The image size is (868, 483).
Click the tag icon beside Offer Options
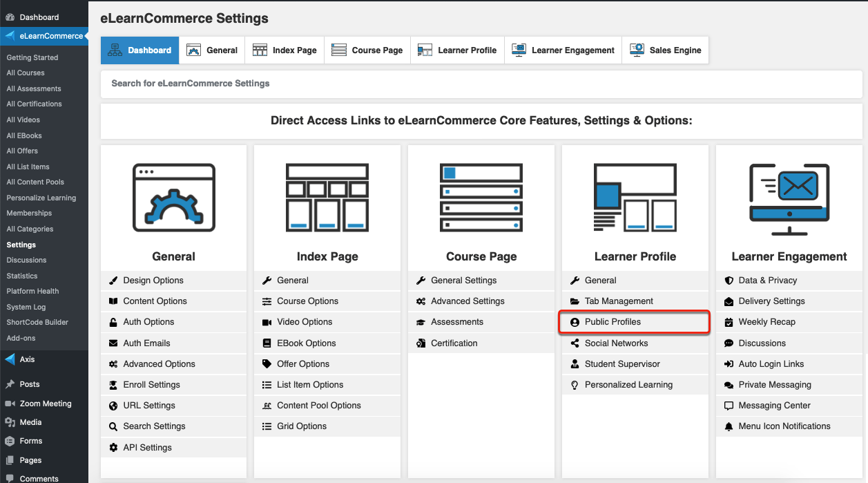click(267, 364)
